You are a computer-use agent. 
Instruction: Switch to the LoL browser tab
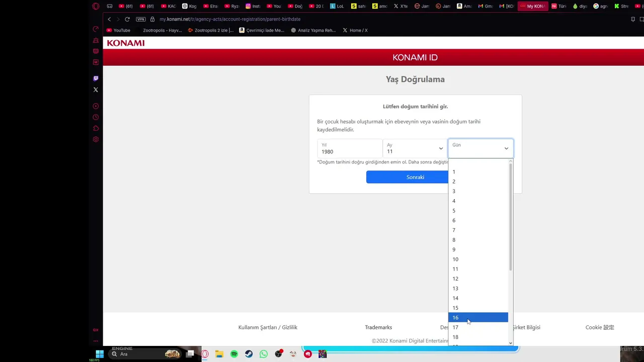click(x=337, y=6)
